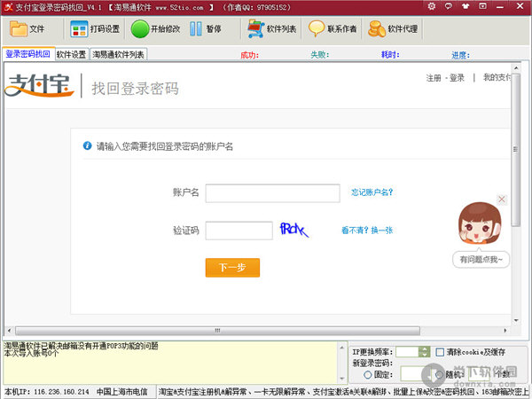Click the blue info icon beside prompt
The height and width of the screenshot is (399, 532).
click(x=87, y=145)
